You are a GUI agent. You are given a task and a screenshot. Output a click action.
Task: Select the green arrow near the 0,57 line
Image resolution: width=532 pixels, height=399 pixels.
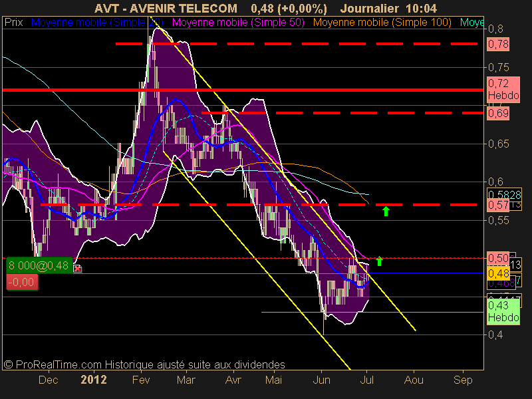click(x=386, y=211)
